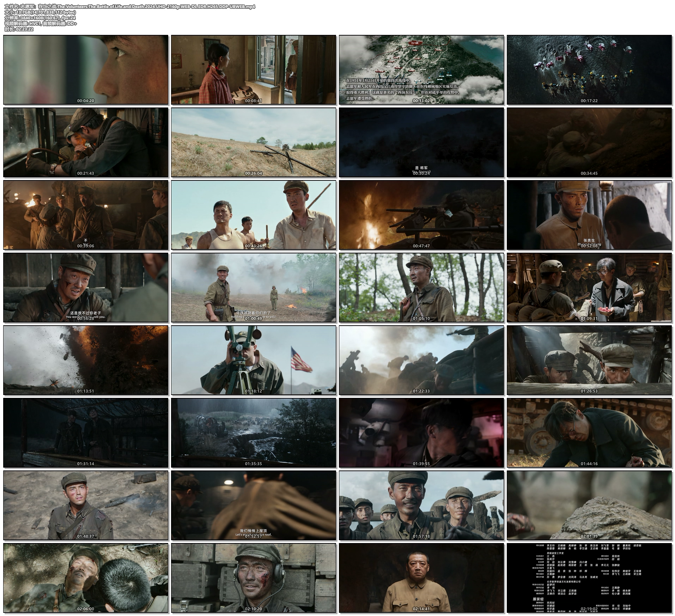Open the 00:13:02 battle map frame

421,70
